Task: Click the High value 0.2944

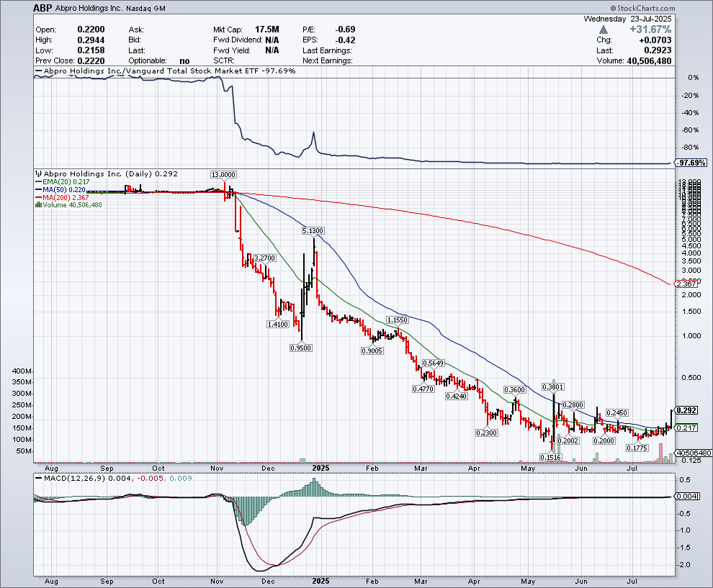Action: pos(91,40)
